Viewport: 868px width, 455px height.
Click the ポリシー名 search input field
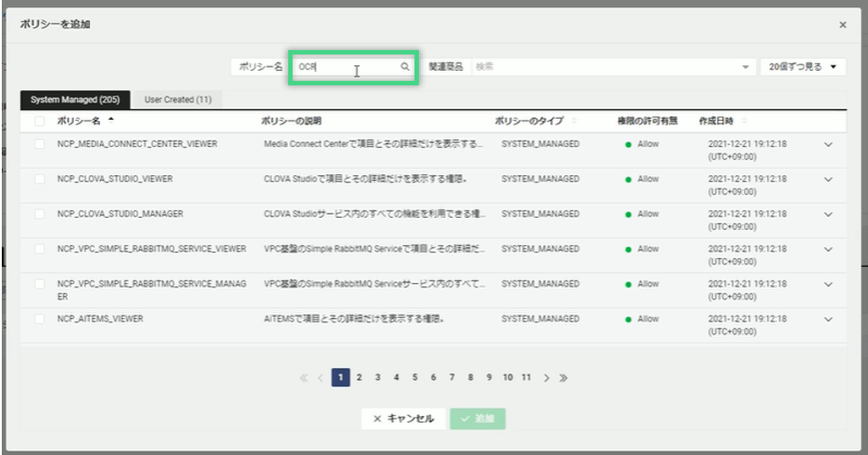(x=345, y=67)
